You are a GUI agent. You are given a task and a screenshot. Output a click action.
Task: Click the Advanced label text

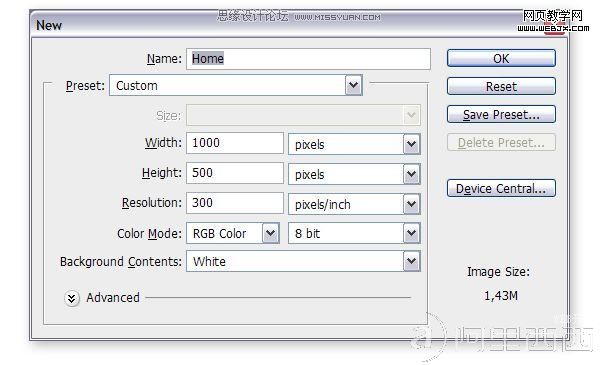coord(113,297)
